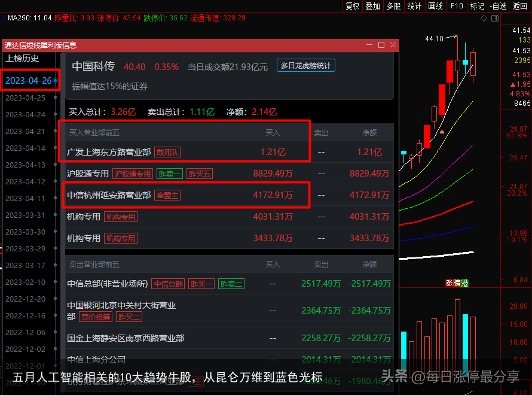Select date 2023-02-10 in history list
Image resolution: width=532 pixels, height=395 pixels.
coord(26,282)
